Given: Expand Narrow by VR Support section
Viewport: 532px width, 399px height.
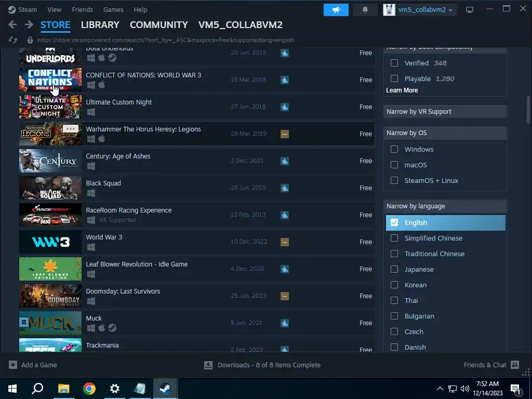Looking at the screenshot, I should click(x=445, y=111).
